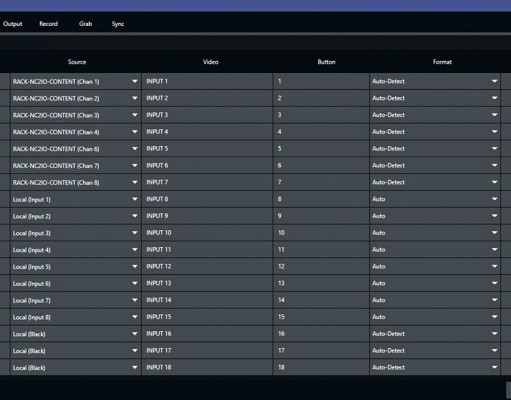511x400 pixels.
Task: Switch to the Record tab
Action: point(49,24)
